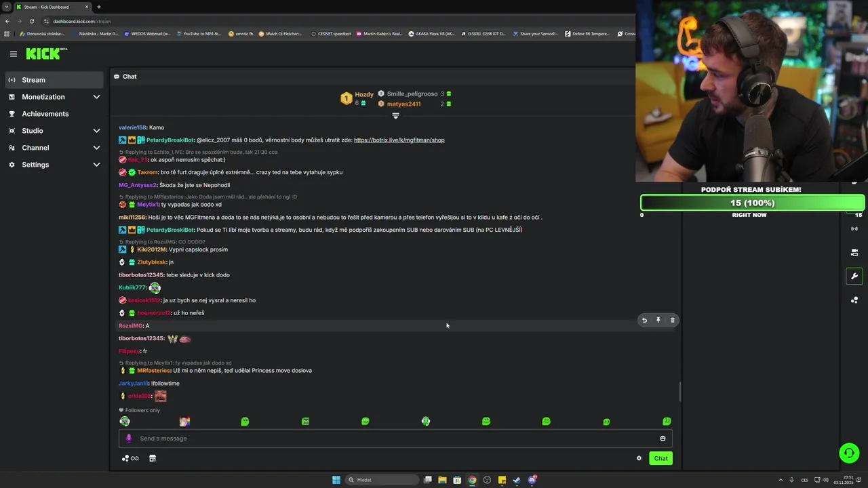868x488 pixels.
Task: Click the broadcast signal icon on right rail
Action: click(854, 228)
